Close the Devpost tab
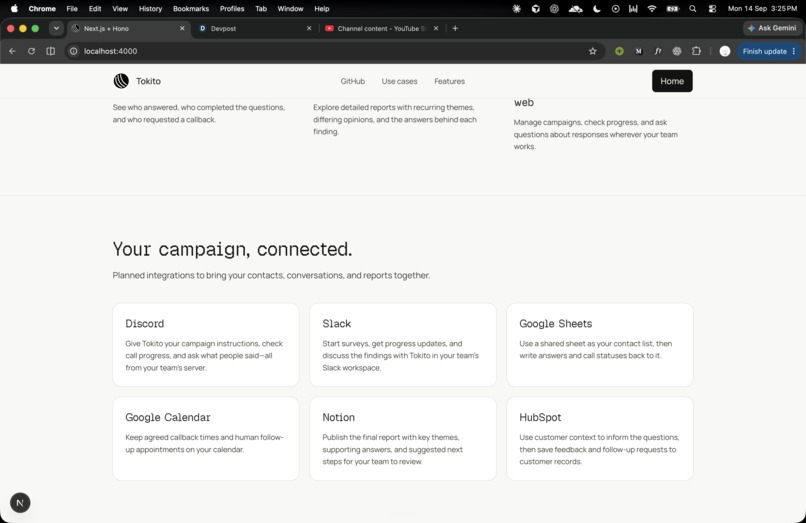This screenshot has width=806, height=523. coord(309,28)
